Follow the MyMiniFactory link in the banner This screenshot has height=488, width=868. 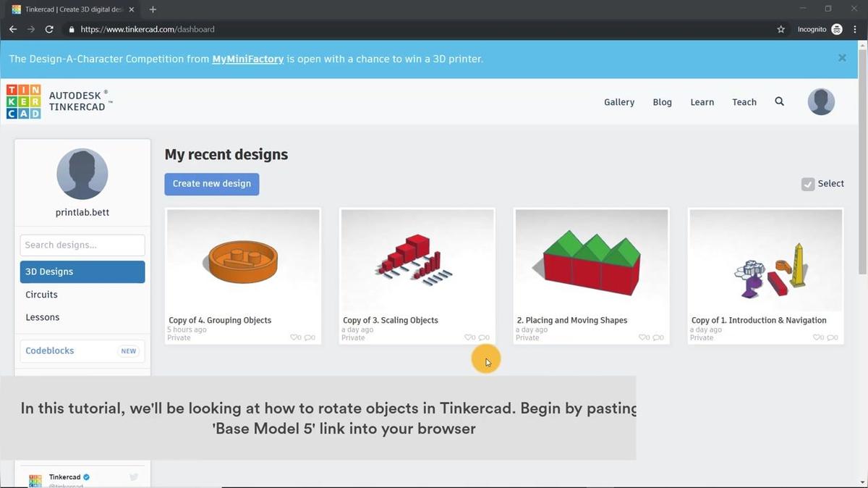[248, 59]
